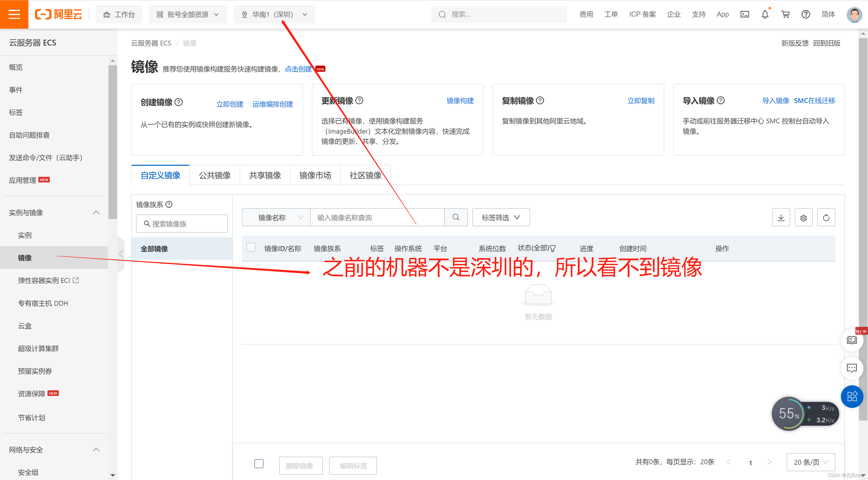This screenshot has width=868, height=480.
Task: Click the magnifier search button for image name
Action: click(456, 218)
